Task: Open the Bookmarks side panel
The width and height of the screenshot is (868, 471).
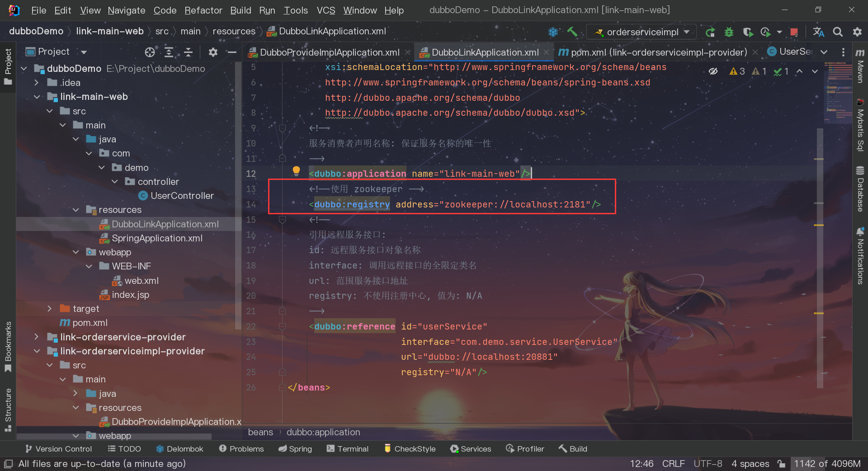Action: coord(8,347)
